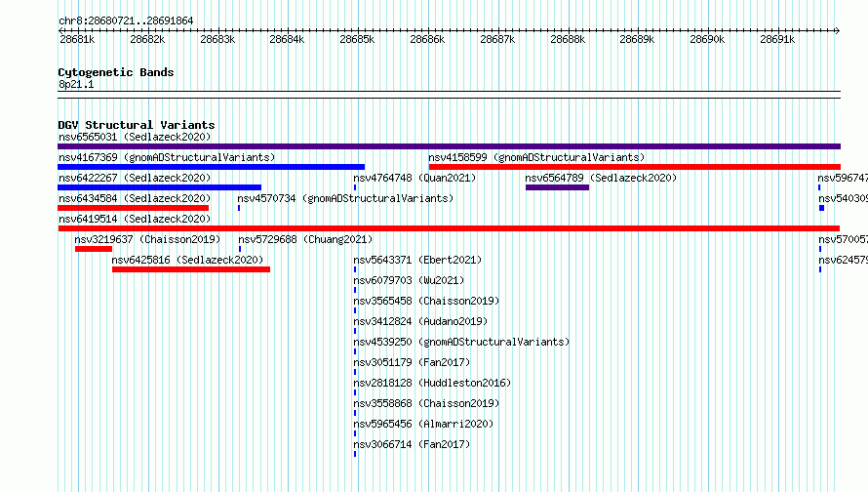Click the 28691k ruler tick label
Viewport: 868px width, 492px height.
(777, 39)
